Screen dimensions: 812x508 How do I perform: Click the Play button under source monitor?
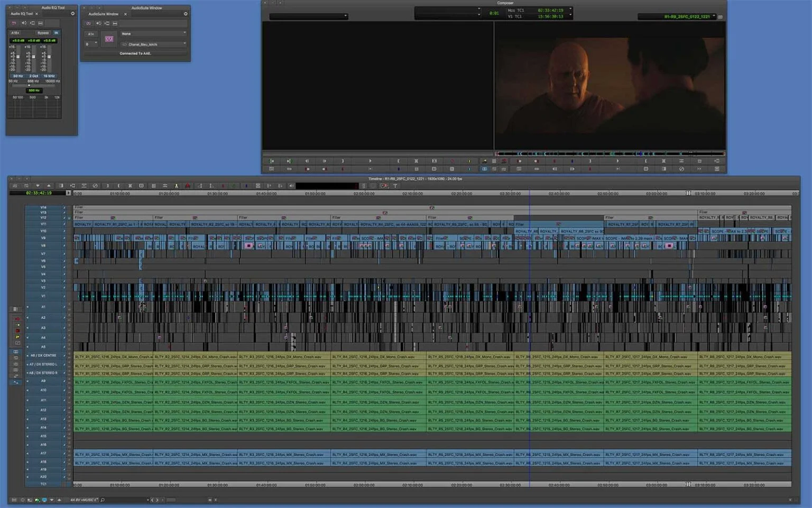click(370, 161)
